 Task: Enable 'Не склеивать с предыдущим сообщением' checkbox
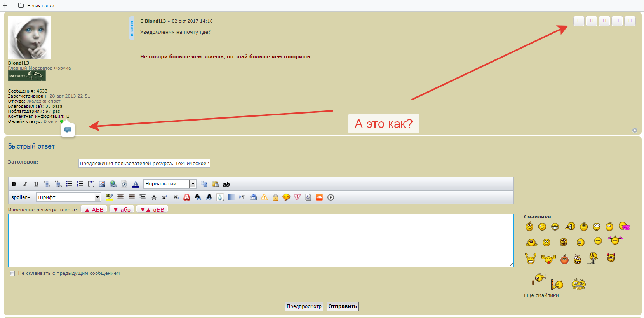tap(12, 274)
